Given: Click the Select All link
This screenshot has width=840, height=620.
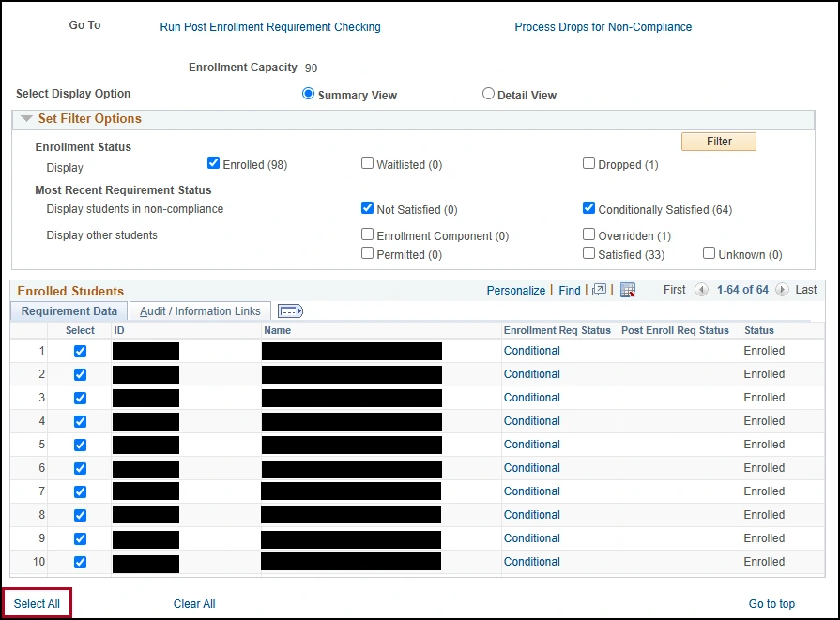Looking at the screenshot, I should coord(37,603).
